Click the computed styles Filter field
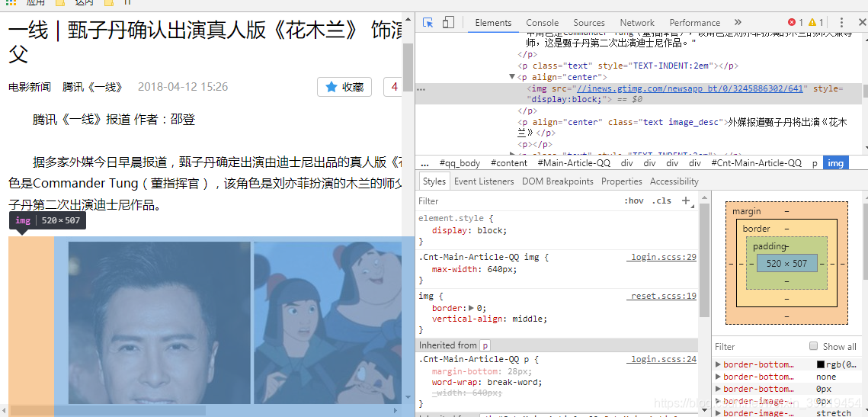This screenshot has height=417, width=868. pyautogui.click(x=758, y=346)
